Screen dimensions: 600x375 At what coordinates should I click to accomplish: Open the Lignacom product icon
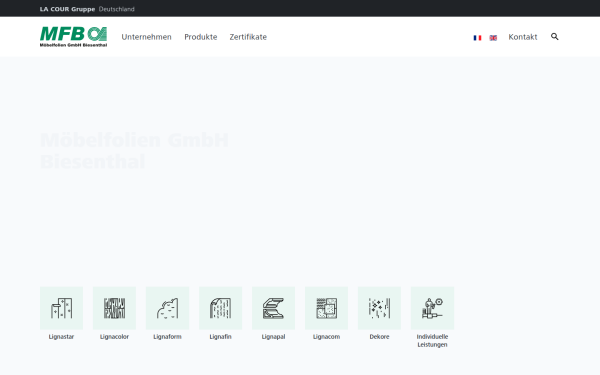[326, 308]
